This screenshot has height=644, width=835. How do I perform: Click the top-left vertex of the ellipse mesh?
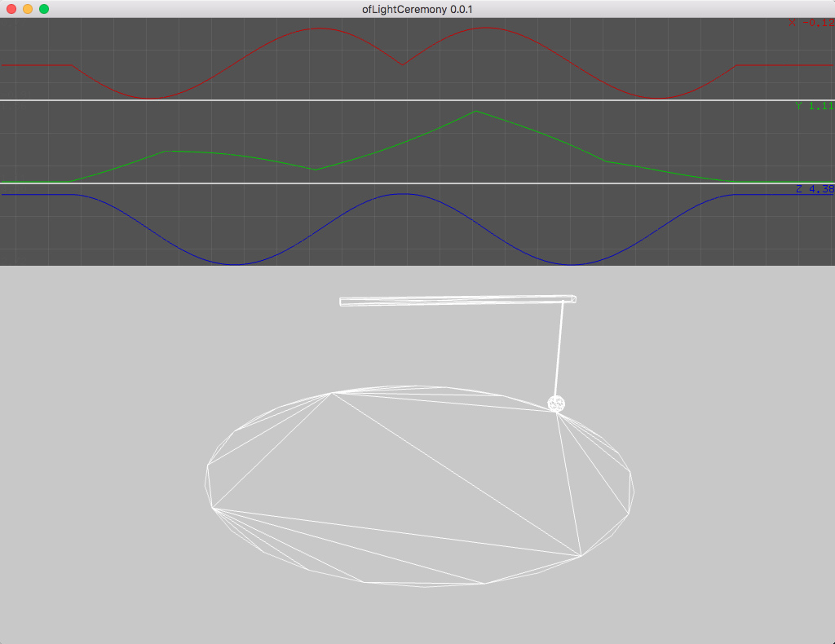click(331, 393)
